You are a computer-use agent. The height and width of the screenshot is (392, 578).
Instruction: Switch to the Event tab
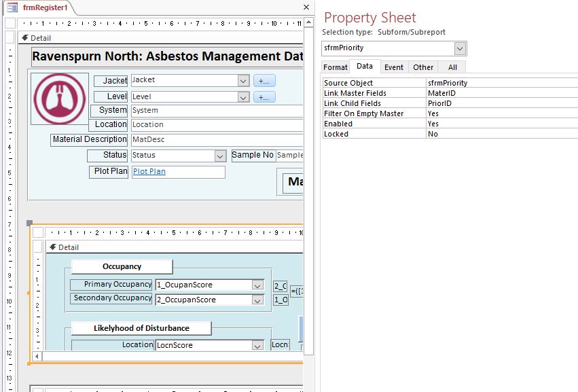(x=394, y=67)
